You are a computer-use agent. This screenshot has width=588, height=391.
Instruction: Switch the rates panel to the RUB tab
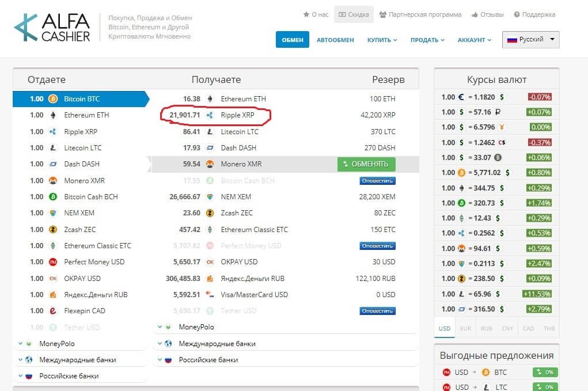(x=487, y=328)
